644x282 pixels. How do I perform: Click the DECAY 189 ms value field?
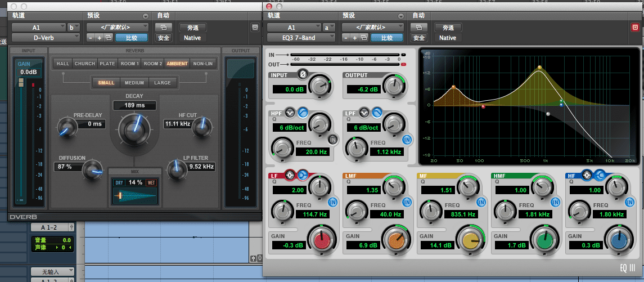[134, 105]
